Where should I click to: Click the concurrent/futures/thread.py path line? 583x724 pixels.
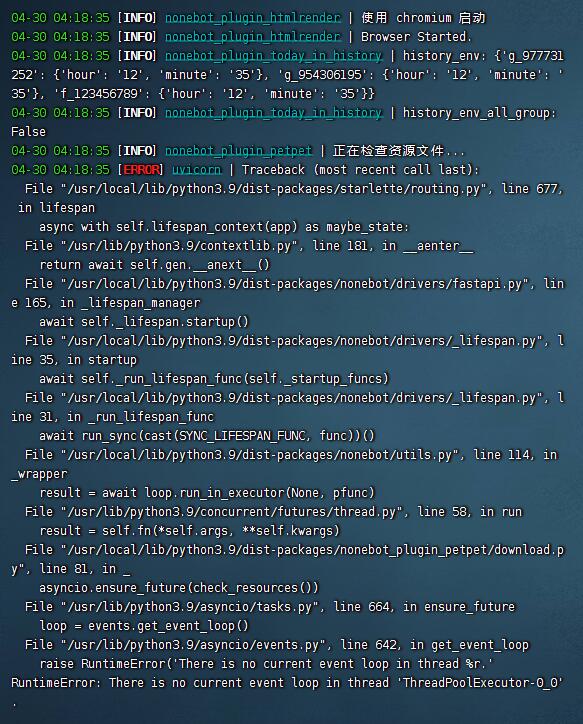coord(274,512)
